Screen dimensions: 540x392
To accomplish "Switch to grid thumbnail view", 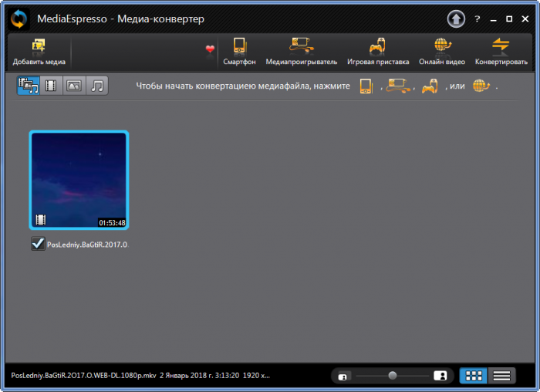I will 474,376.
